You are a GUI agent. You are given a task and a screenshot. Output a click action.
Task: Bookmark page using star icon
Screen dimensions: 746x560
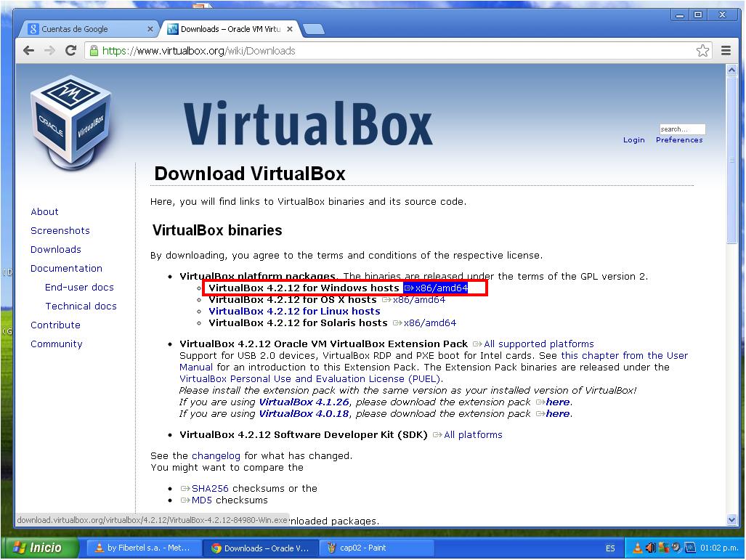click(x=702, y=50)
